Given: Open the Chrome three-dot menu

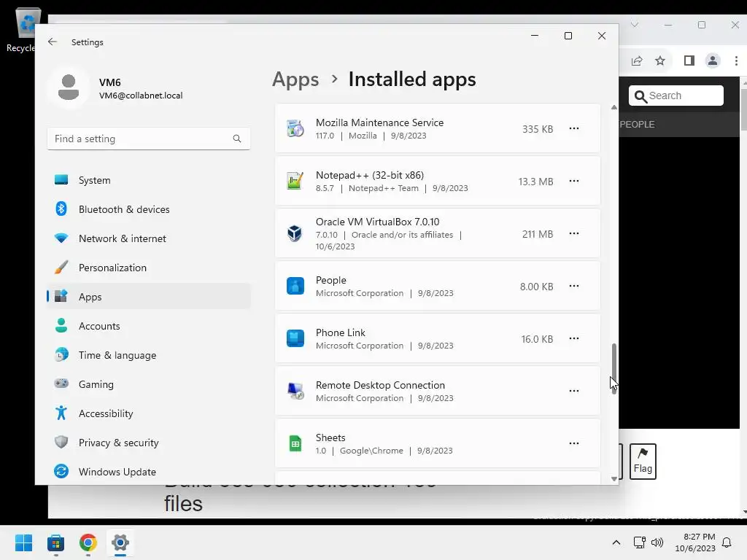Looking at the screenshot, I should pos(736,61).
